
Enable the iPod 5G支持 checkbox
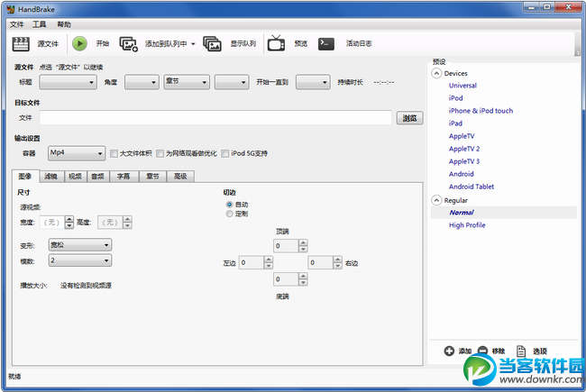tap(225, 153)
